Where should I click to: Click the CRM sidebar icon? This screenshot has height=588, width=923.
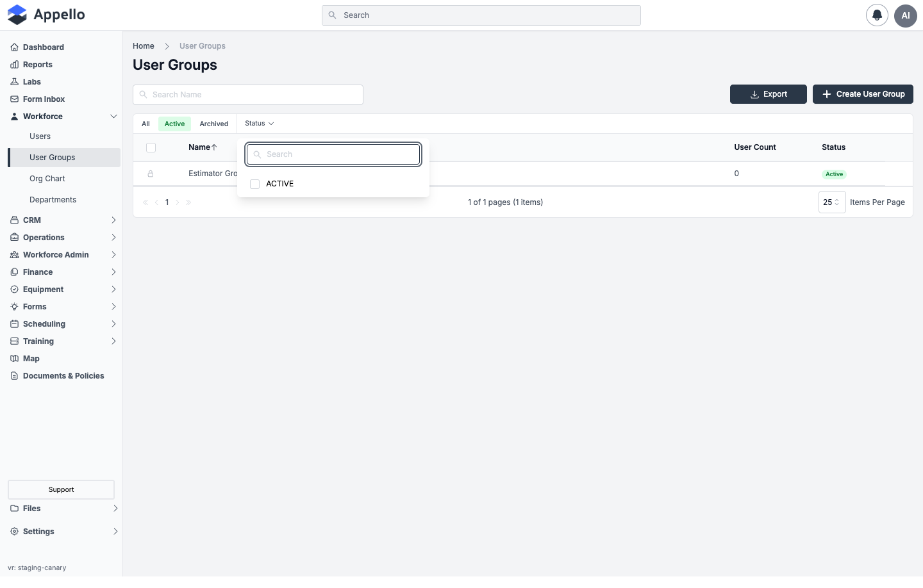[14, 220]
